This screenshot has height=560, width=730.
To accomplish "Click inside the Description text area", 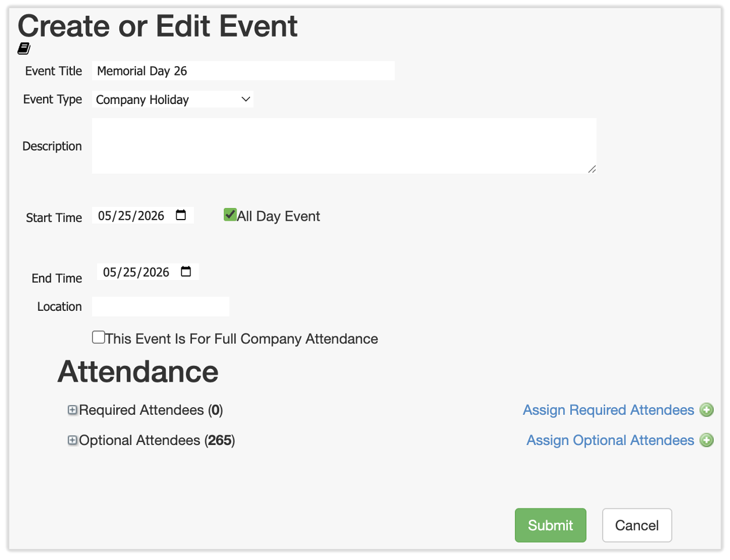I will (x=343, y=146).
